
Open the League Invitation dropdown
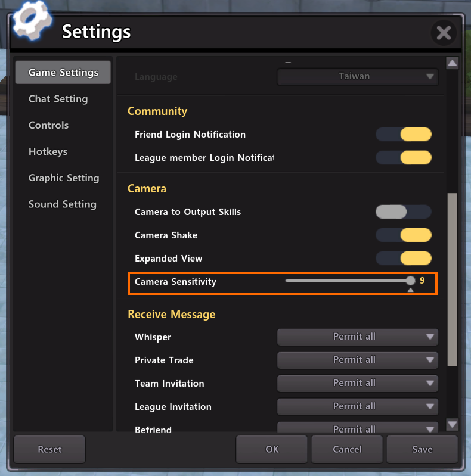[358, 407]
